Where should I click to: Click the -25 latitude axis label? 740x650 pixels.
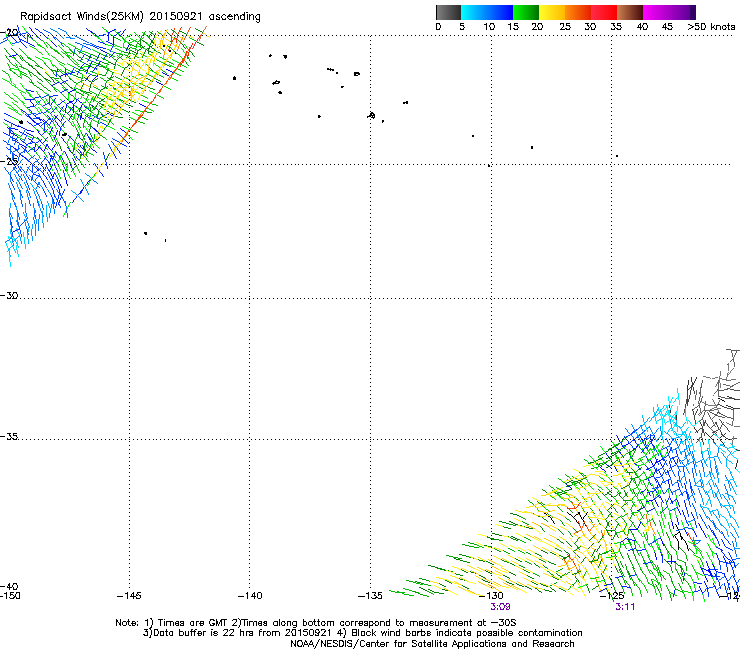click(9, 161)
